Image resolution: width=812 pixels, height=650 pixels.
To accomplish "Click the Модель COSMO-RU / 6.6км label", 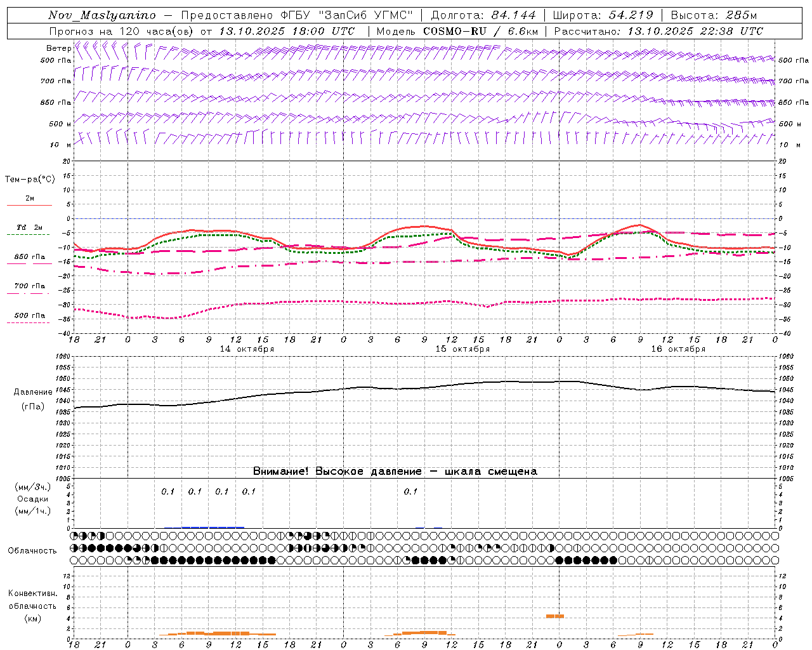I will (x=457, y=31).
